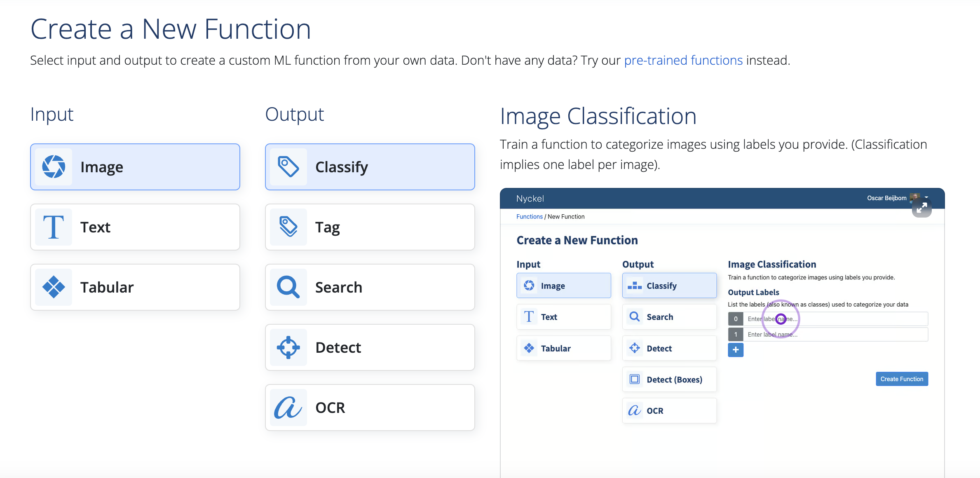Screen dimensions: 980x478
Task: Click the Search magnifier icon
Action: (288, 287)
